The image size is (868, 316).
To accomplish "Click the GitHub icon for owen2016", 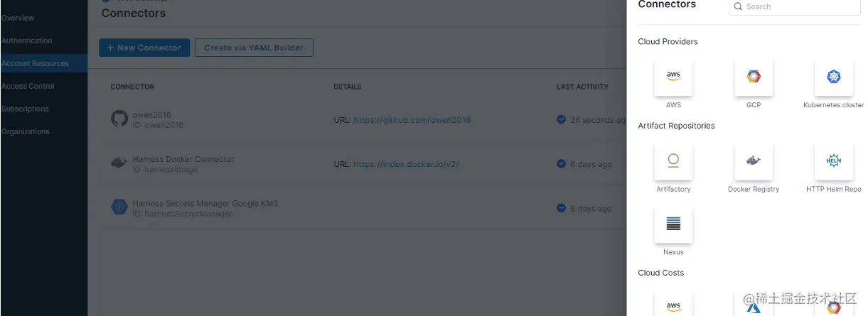I will coord(119,119).
